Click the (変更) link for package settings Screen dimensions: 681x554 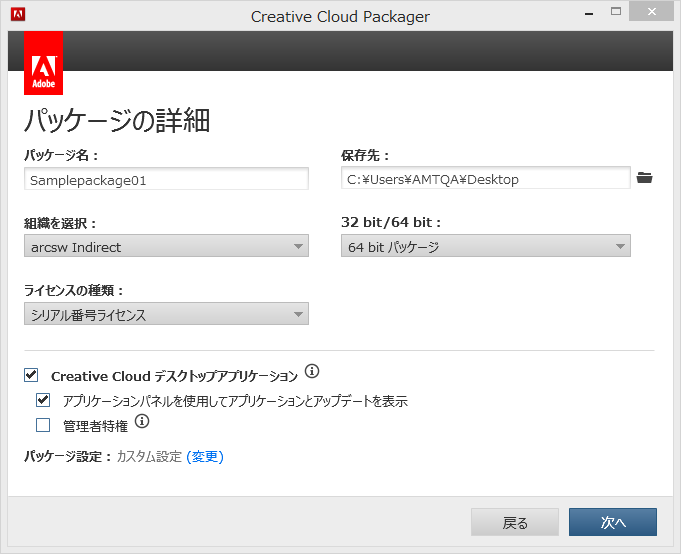pyautogui.click(x=205, y=457)
